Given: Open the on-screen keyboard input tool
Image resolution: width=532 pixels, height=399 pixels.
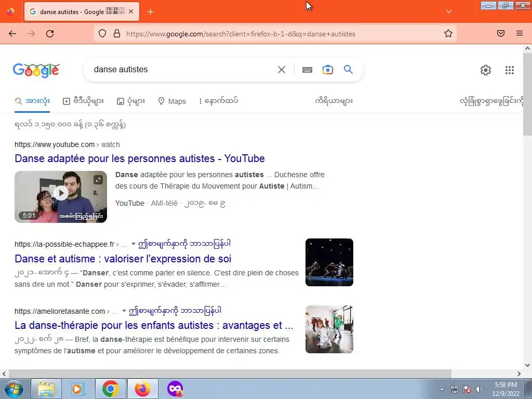Looking at the screenshot, I should (308, 70).
